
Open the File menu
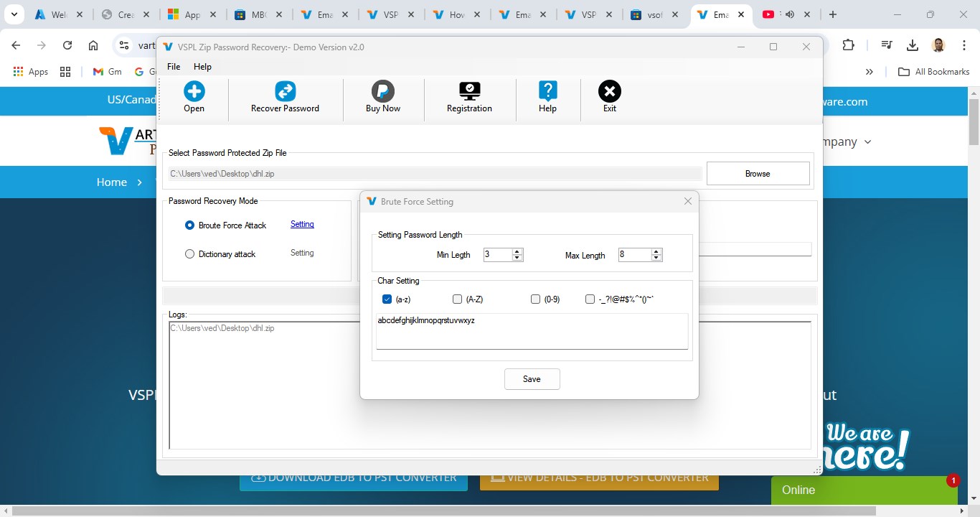click(x=174, y=66)
